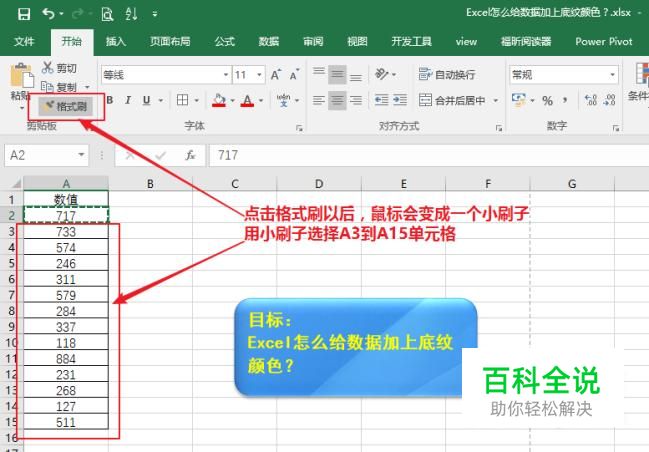Viewport: 649px width, 452px height.
Task: Toggle Middle Align
Action: 337,75
